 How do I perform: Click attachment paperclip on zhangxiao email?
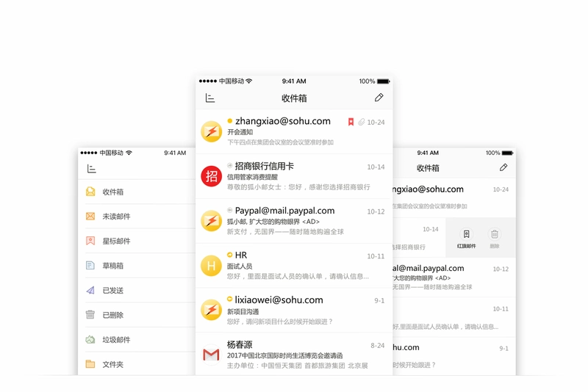[x=361, y=122]
